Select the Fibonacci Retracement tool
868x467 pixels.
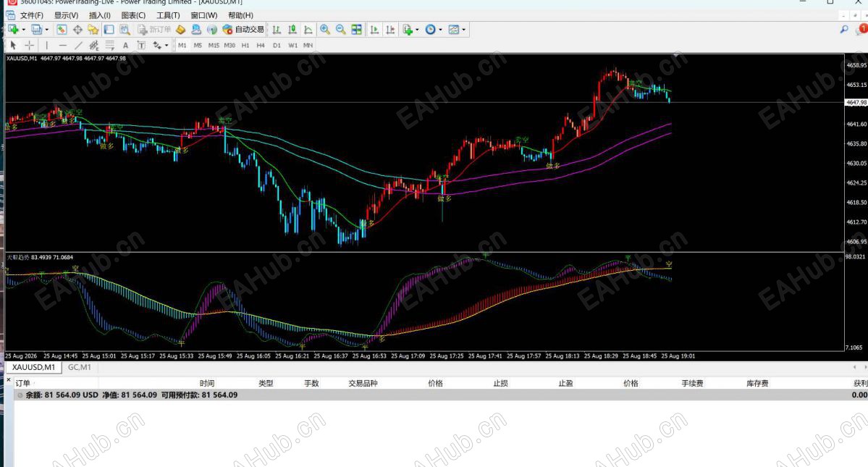109,46
